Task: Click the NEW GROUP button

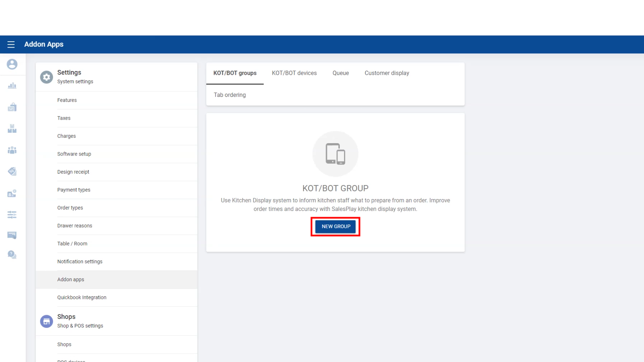Action: (x=336, y=227)
